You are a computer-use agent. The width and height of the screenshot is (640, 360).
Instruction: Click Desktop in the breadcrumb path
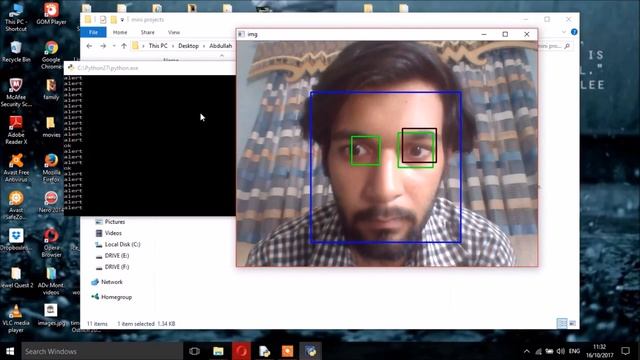pyautogui.click(x=188, y=46)
